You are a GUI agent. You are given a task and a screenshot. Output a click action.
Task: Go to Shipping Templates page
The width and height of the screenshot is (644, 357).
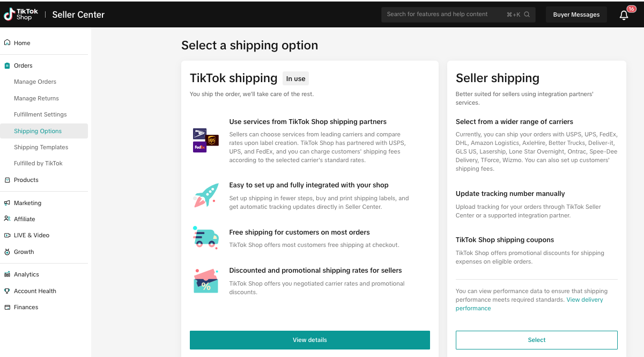[41, 147]
